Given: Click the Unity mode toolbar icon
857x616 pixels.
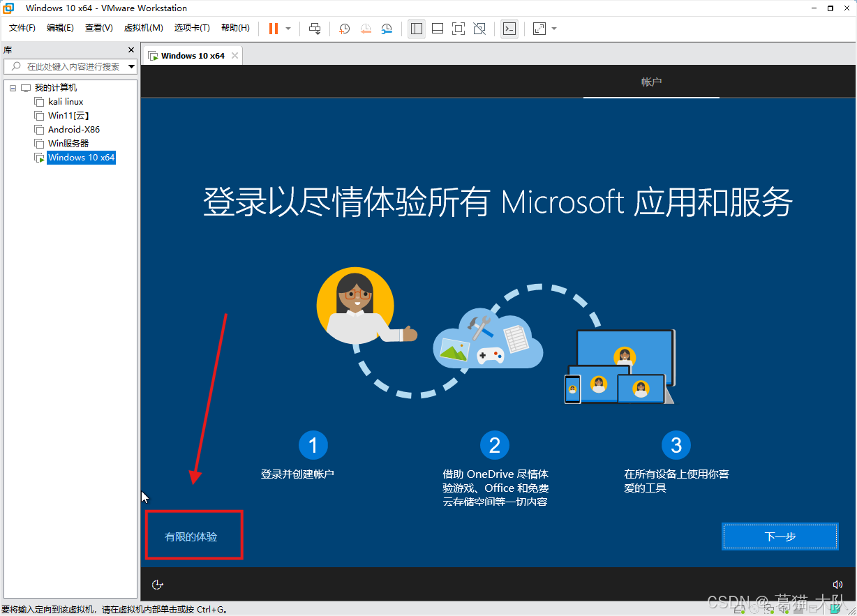Looking at the screenshot, I should [479, 29].
